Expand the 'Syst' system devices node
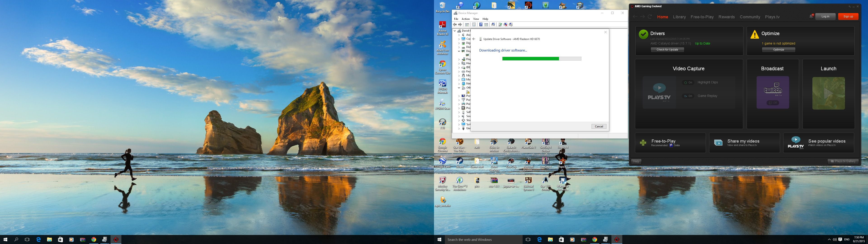The width and height of the screenshot is (868, 244). [x=459, y=124]
